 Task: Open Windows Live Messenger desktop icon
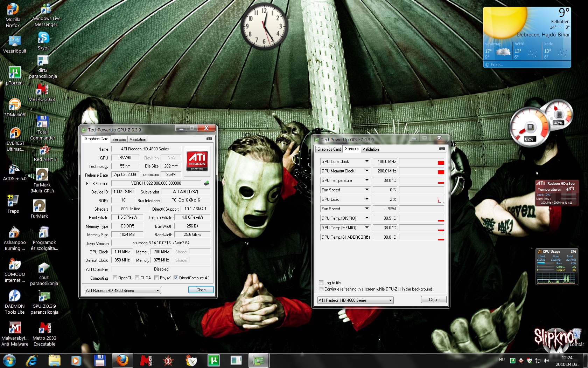pos(46,15)
